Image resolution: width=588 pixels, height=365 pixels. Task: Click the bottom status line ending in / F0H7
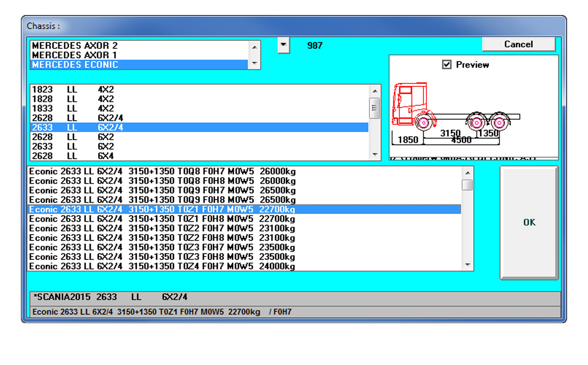pos(295,312)
